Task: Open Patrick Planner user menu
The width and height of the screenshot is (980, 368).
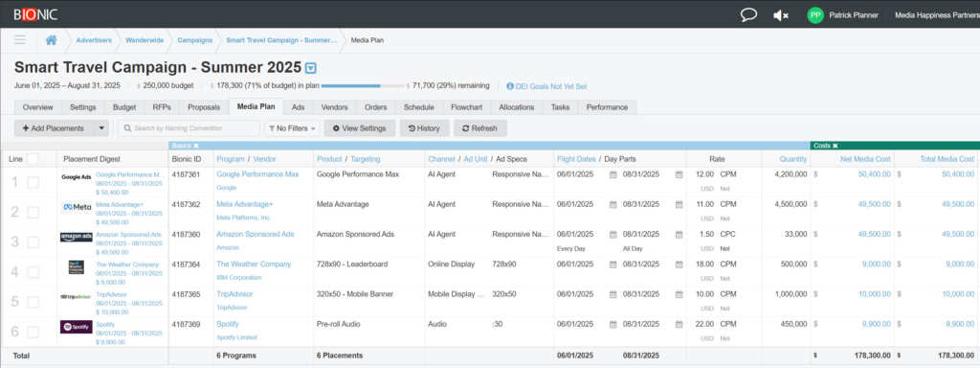Action: click(853, 15)
